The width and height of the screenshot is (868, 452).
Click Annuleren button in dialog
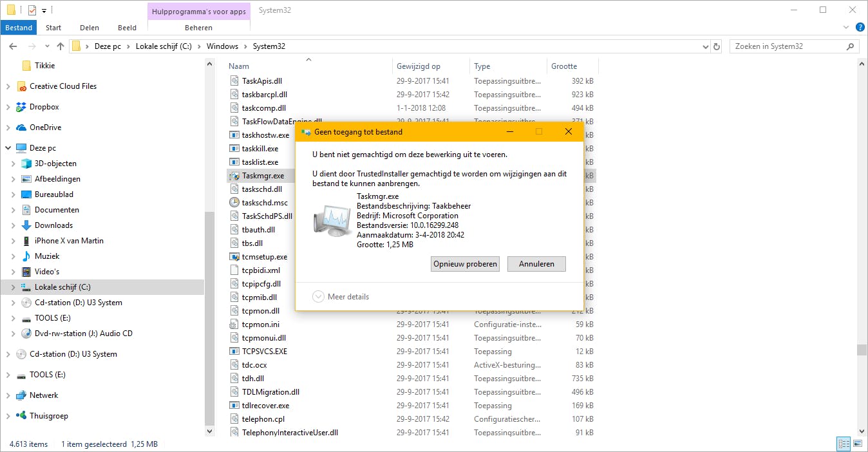pyautogui.click(x=536, y=264)
